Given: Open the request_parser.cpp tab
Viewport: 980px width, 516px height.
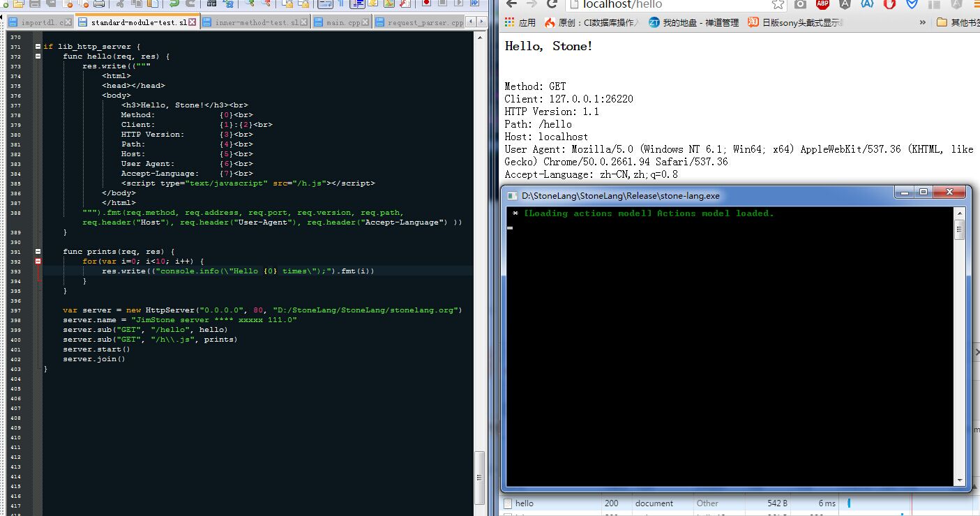Looking at the screenshot, I should pyautogui.click(x=419, y=22).
